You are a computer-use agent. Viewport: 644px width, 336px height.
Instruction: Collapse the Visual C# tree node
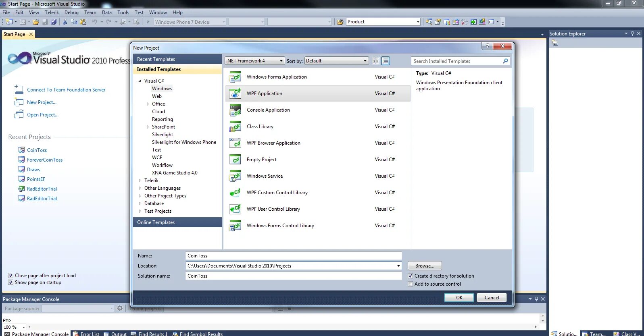[140, 81]
